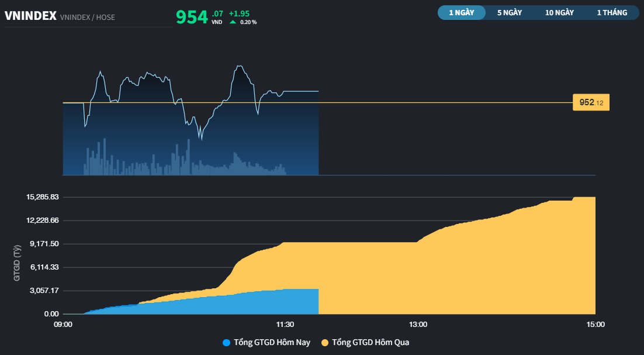Switch to the 5 NGÀY tab
Screen dimensions: 644x355
[x=510, y=12]
